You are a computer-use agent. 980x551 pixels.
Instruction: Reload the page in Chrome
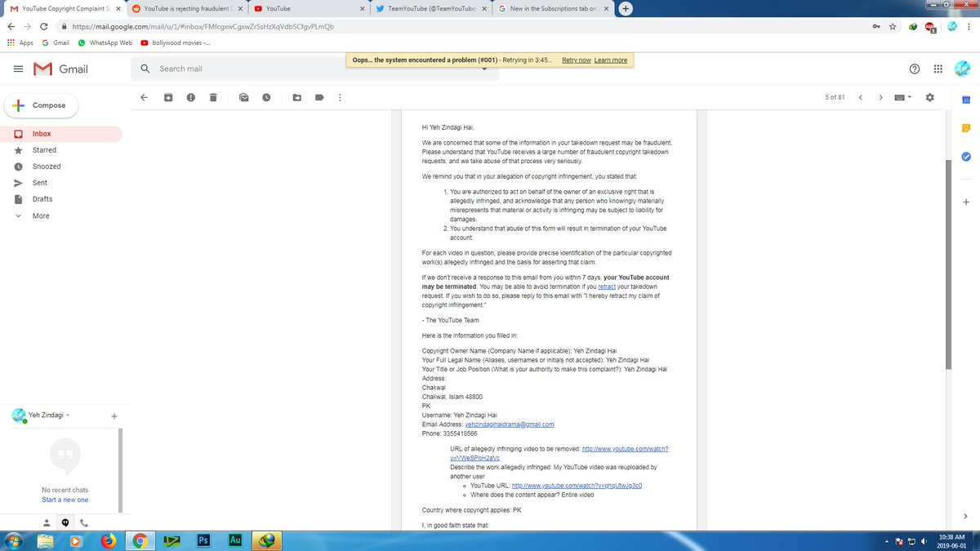point(43,26)
